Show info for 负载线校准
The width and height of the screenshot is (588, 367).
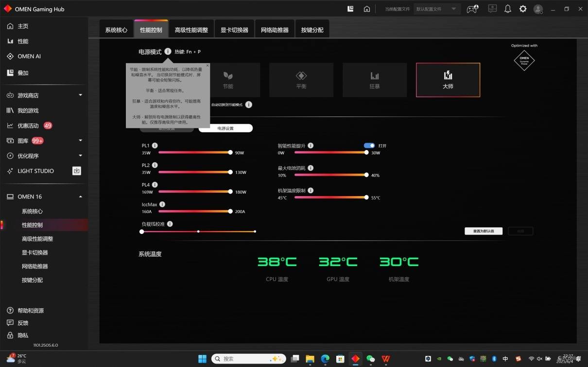point(170,224)
